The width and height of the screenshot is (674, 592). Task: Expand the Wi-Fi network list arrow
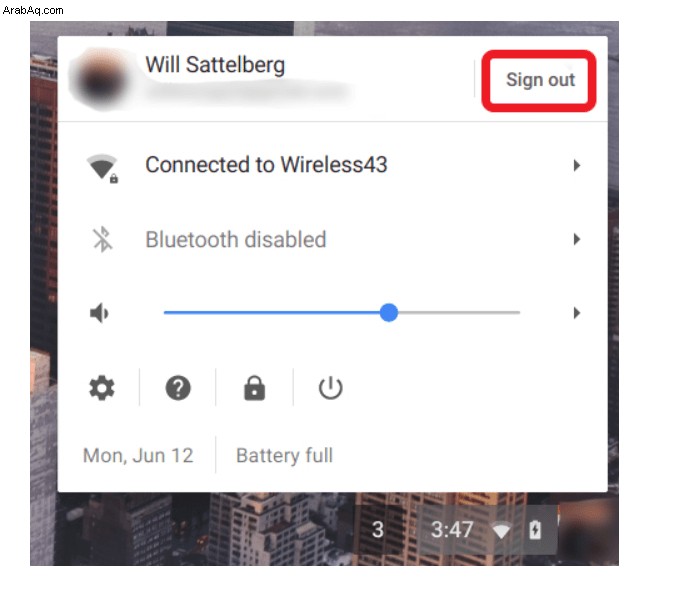click(x=577, y=165)
